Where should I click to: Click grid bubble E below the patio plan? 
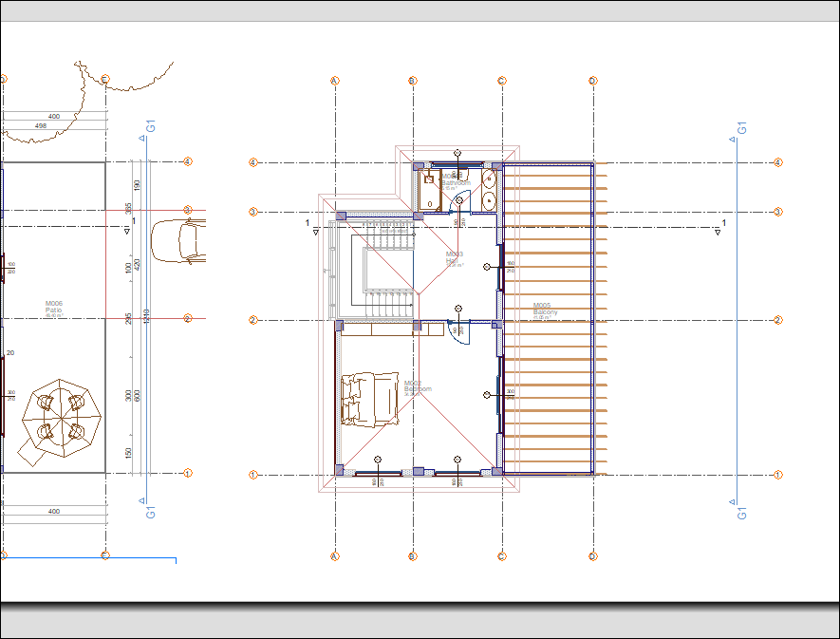(105, 555)
